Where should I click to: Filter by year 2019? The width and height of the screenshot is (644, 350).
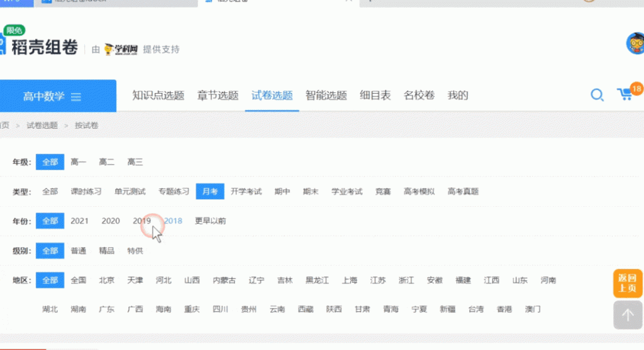pos(142,221)
